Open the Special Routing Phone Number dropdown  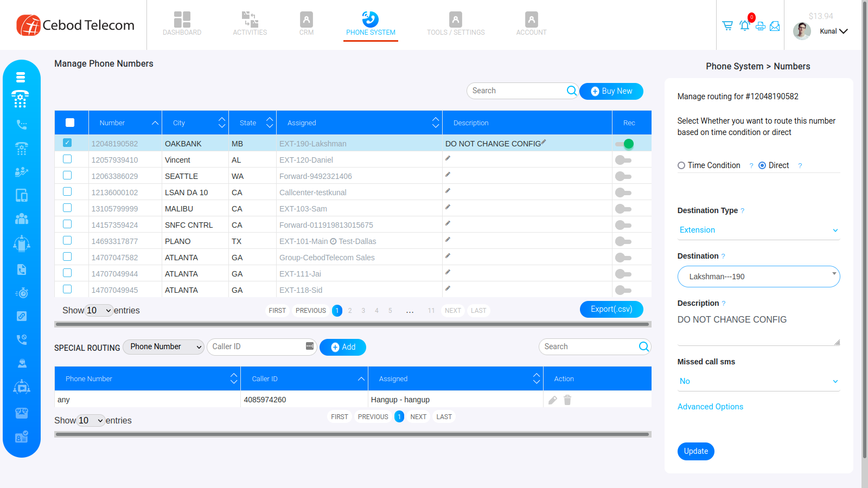(164, 346)
